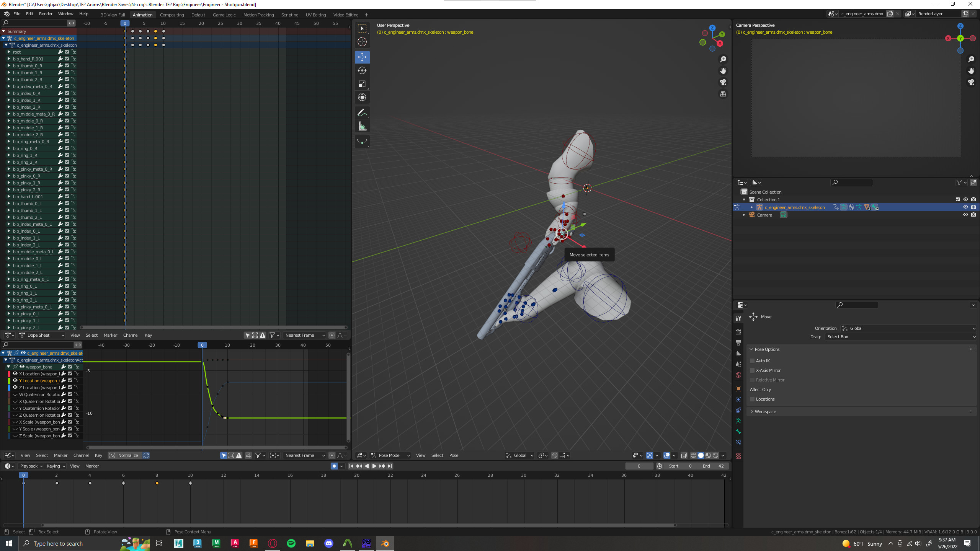This screenshot has height=551, width=980.
Task: Switch to the Scripting workspace tab
Action: [290, 15]
